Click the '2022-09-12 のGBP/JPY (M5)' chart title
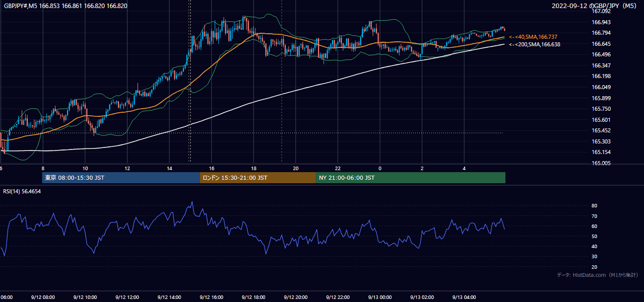Image resolution: width=644 pixels, height=302 pixels. click(x=594, y=6)
